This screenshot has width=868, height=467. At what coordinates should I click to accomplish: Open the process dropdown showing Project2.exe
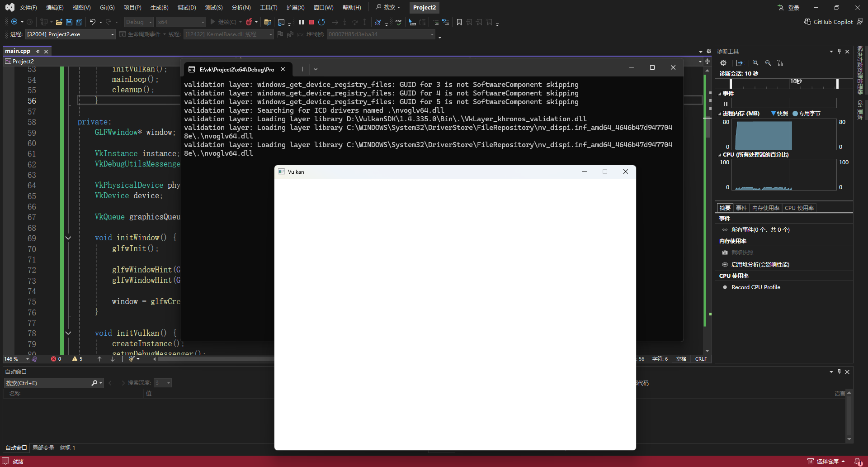70,34
